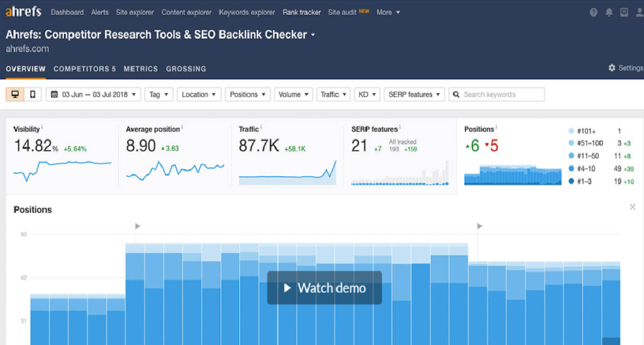
Task: Click the Average position sparkline chart
Action: pyautogui.click(x=175, y=171)
